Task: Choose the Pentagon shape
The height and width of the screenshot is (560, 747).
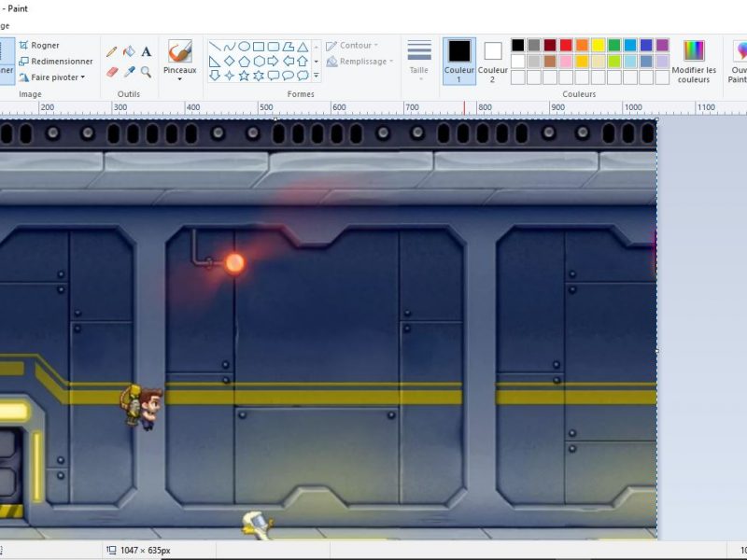Action: pos(244,61)
